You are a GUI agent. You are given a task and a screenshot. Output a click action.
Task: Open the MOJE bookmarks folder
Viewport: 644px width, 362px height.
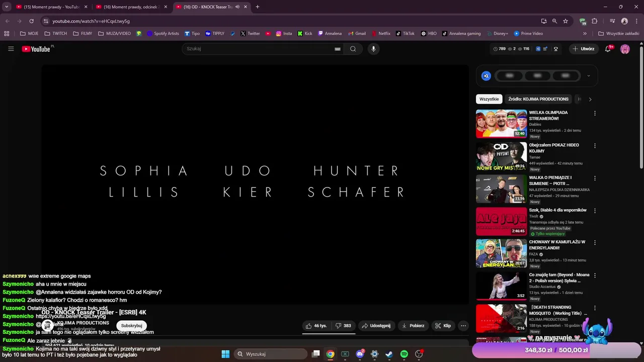[29, 34]
